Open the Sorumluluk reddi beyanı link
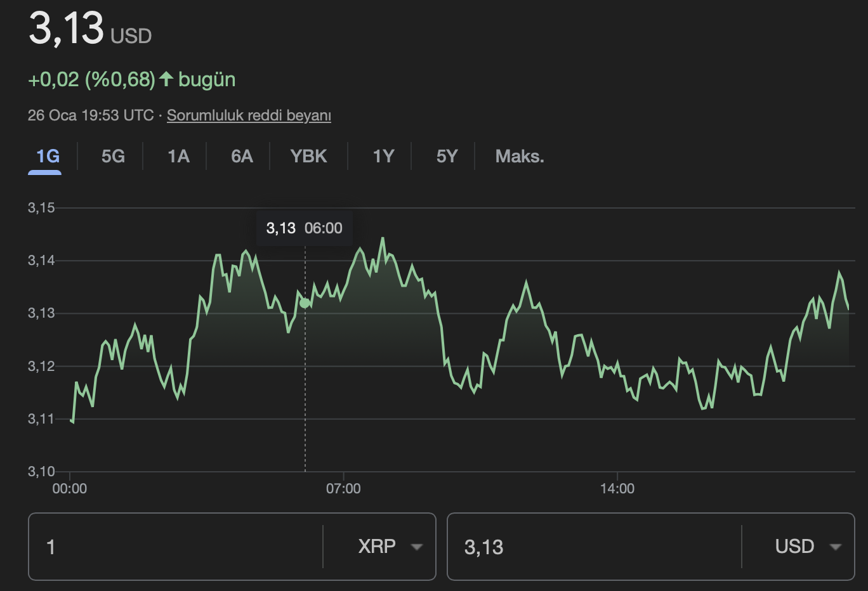This screenshot has width=868, height=591. tap(249, 115)
